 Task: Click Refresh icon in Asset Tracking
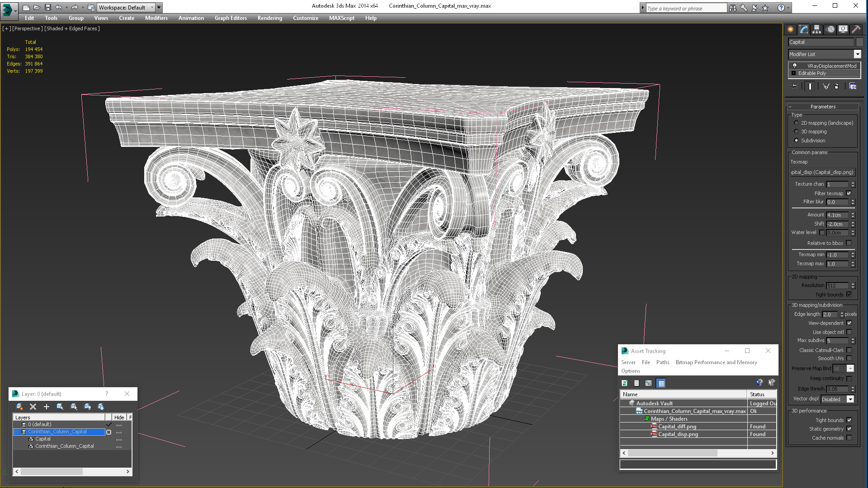click(x=624, y=383)
